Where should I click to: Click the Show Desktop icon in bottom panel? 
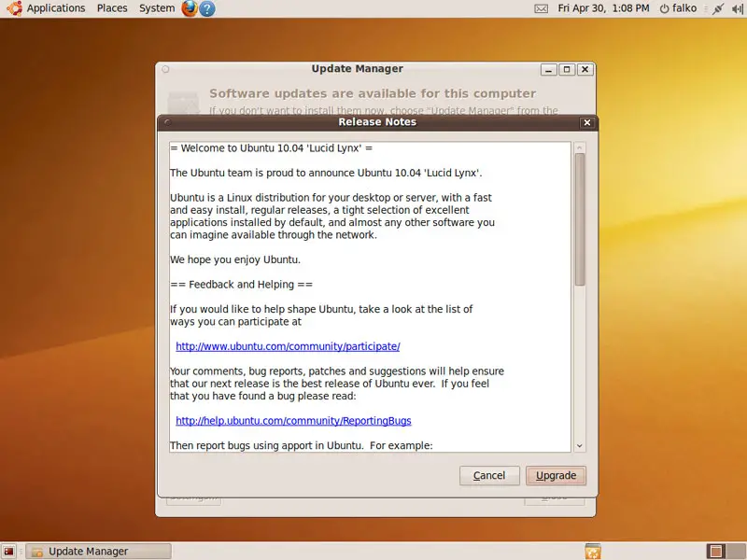coord(9,552)
